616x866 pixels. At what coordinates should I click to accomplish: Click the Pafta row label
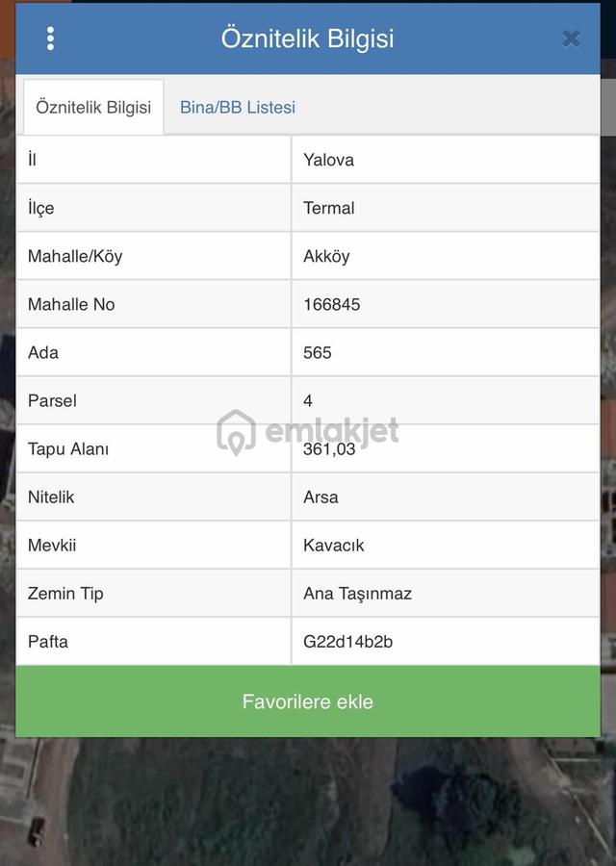click(x=48, y=641)
